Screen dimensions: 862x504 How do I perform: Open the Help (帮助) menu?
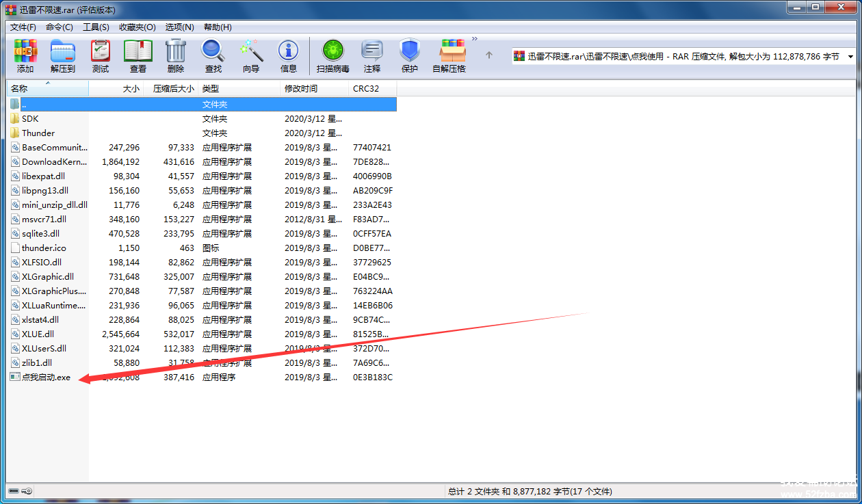click(x=218, y=27)
